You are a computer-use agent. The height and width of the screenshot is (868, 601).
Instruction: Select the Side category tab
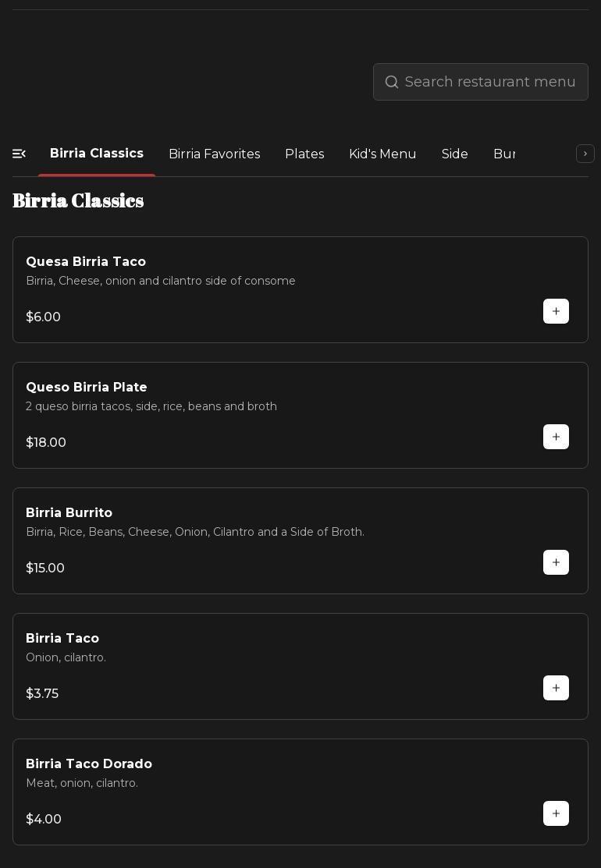tap(455, 154)
